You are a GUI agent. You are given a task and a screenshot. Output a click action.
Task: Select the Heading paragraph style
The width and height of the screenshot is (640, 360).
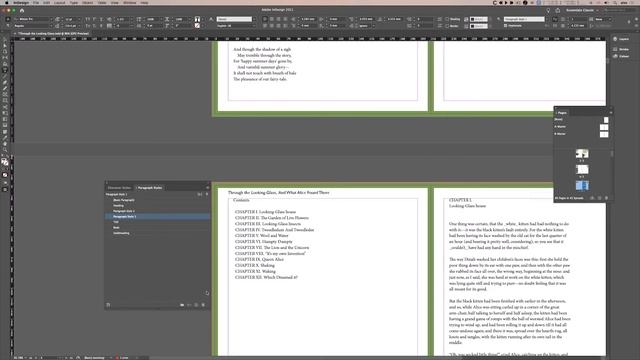pyautogui.click(x=158, y=206)
